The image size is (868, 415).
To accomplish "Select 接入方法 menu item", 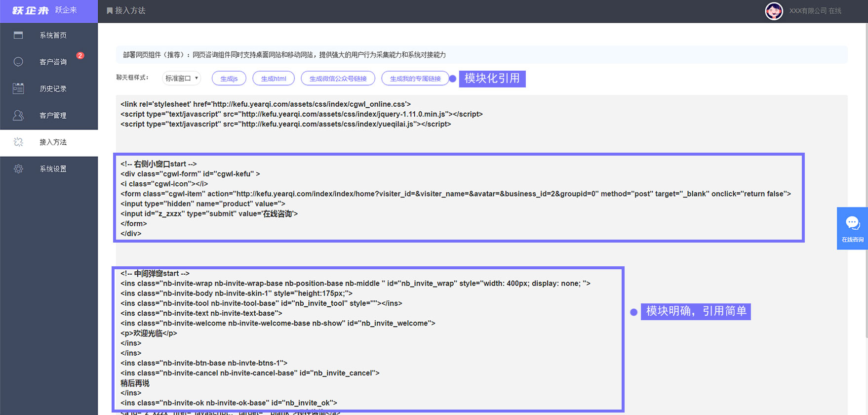I will pyautogui.click(x=49, y=142).
